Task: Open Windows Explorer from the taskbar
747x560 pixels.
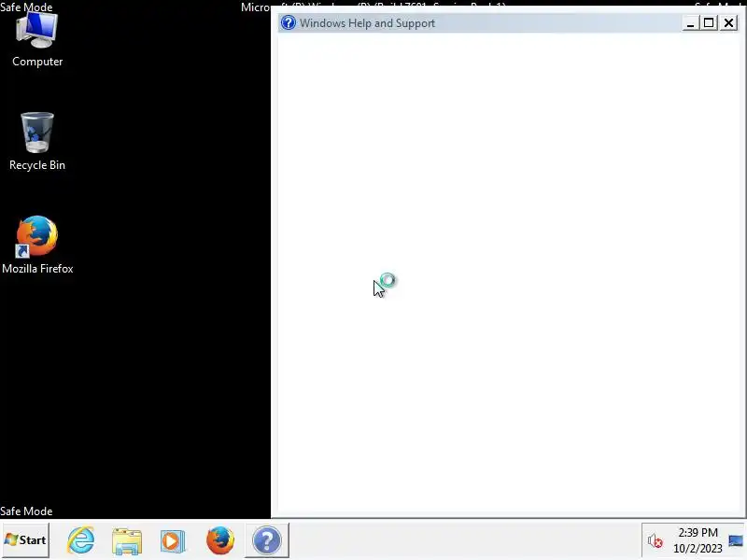Action: [x=127, y=541]
